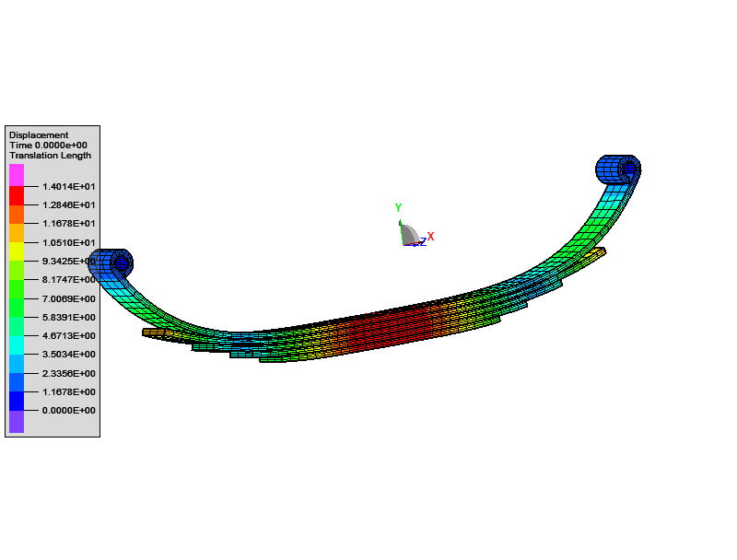The height and width of the screenshot is (560, 737).
Task: Select the right spring eye on the model
Action: (618, 169)
